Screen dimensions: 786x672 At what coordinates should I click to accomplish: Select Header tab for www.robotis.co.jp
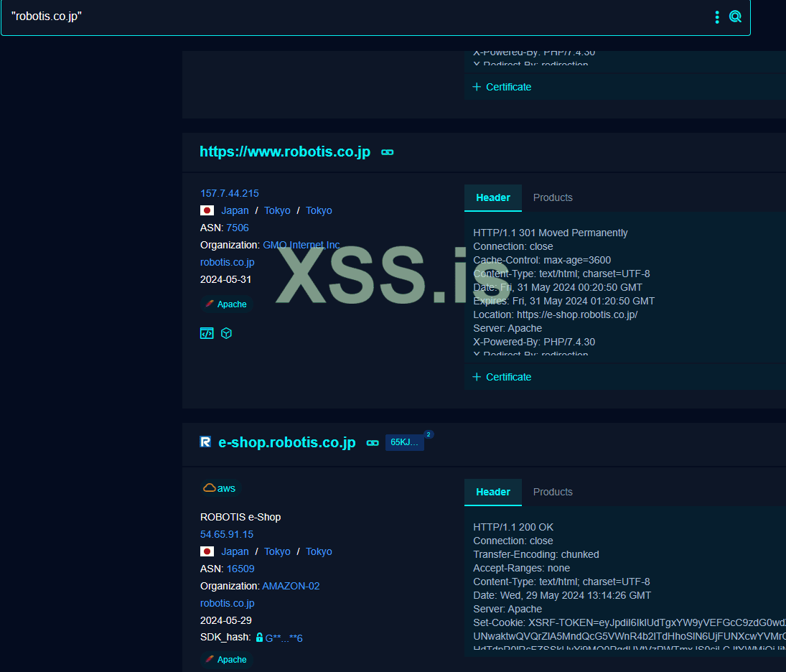pos(492,197)
